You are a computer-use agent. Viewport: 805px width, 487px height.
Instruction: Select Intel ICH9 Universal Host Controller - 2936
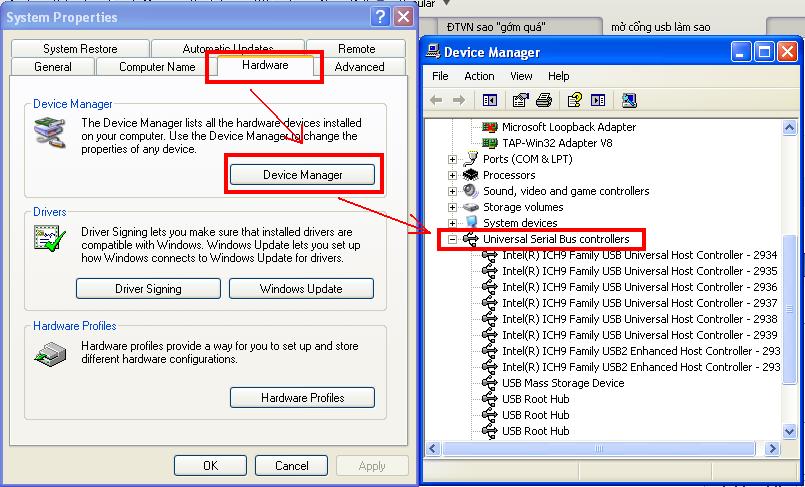(x=640, y=287)
